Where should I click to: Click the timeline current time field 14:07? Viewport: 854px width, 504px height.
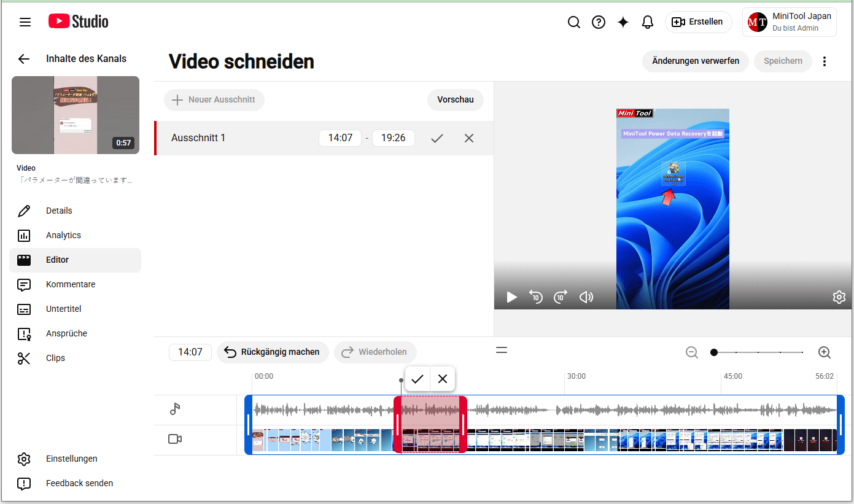tap(190, 352)
